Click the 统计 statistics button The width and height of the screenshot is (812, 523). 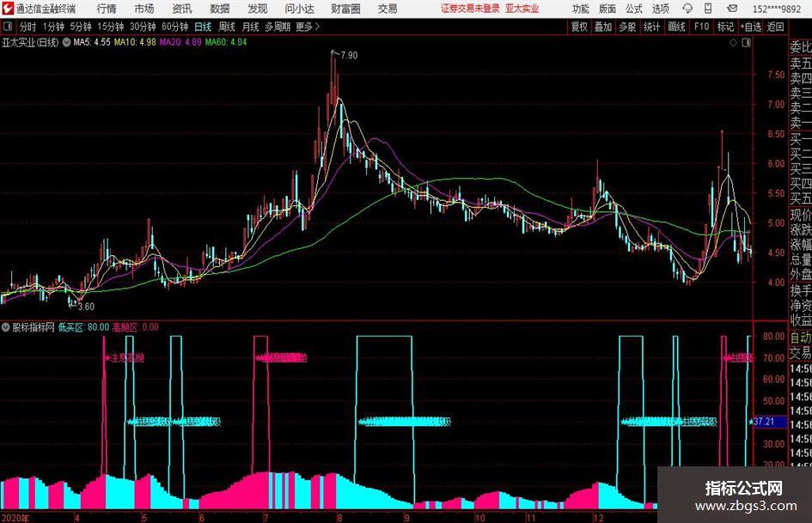pos(651,27)
